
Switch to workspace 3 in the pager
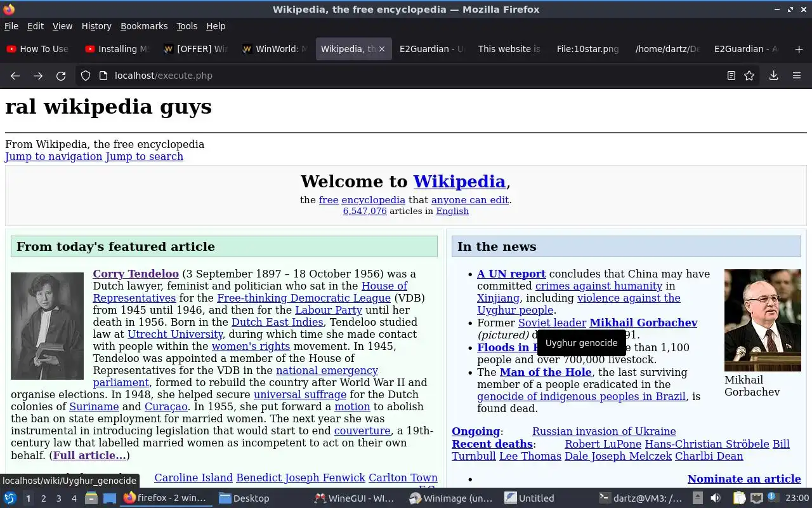[58, 498]
